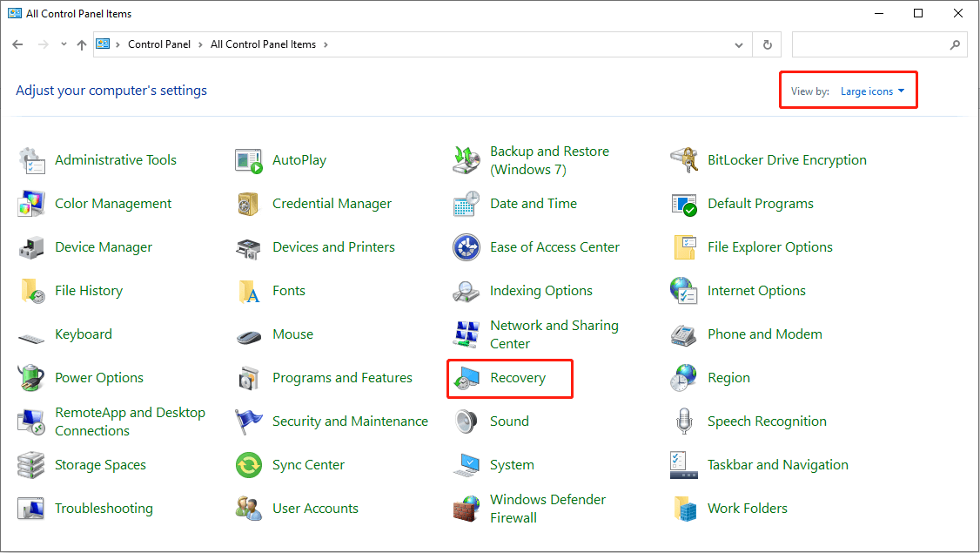Open BitLocker Drive Encryption
Screen dimensions: 980x553
(x=786, y=160)
